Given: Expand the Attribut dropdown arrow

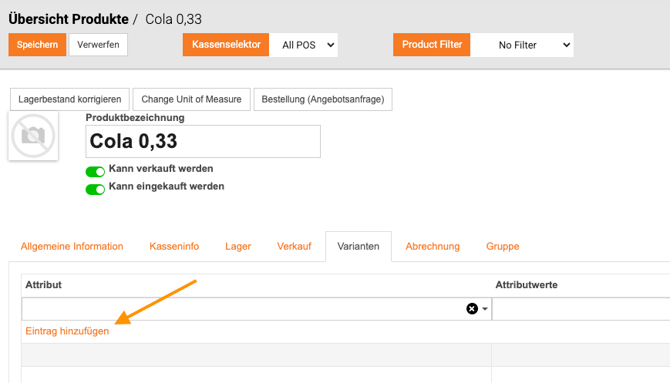Looking at the screenshot, I should 485,309.
